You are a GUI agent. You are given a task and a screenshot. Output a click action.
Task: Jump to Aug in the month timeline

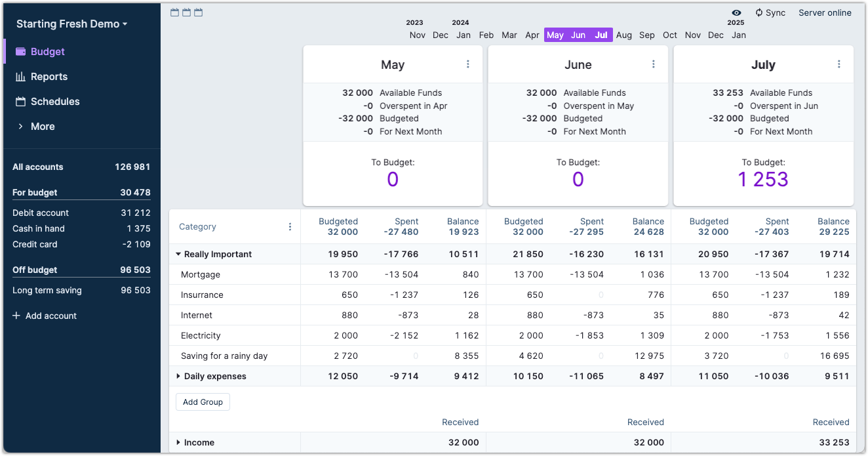point(624,35)
